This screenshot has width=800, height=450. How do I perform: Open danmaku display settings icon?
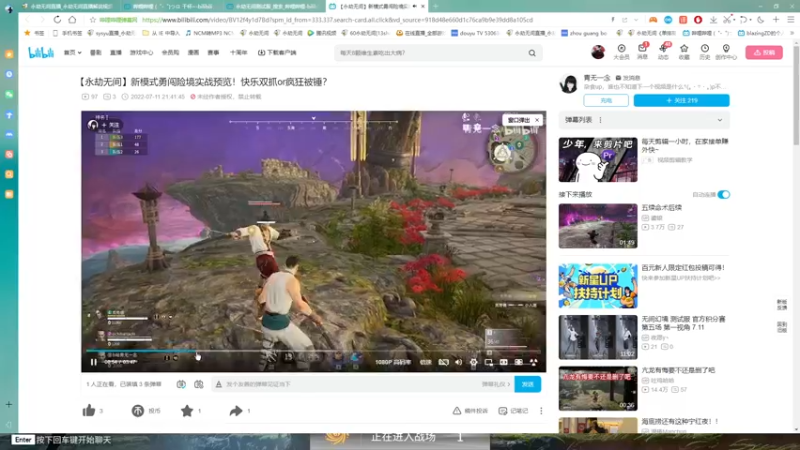pos(198,384)
